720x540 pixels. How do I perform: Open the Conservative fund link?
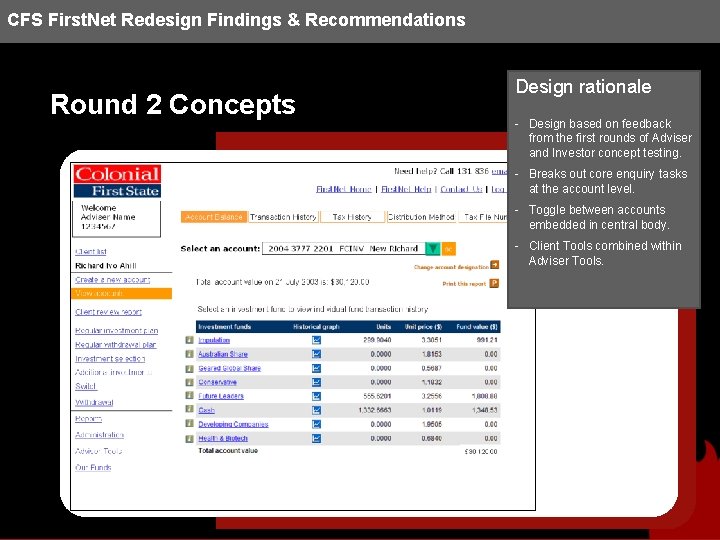coord(218,382)
